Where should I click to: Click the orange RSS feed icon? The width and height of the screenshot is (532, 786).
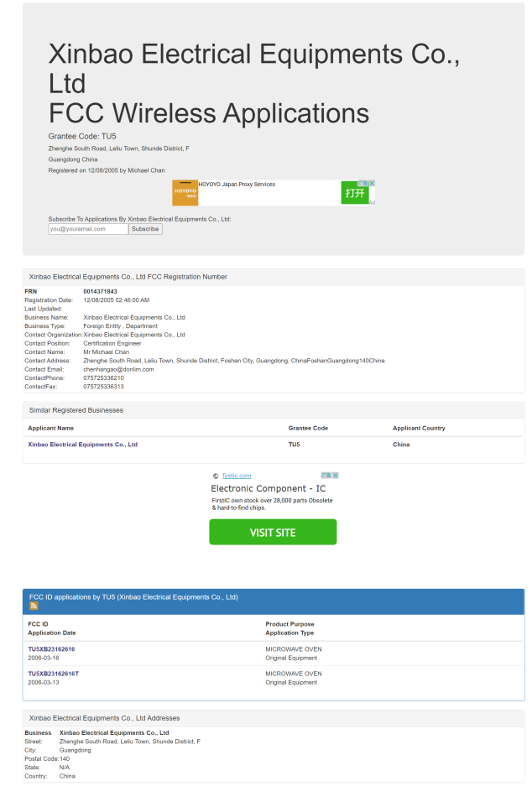click(34, 606)
